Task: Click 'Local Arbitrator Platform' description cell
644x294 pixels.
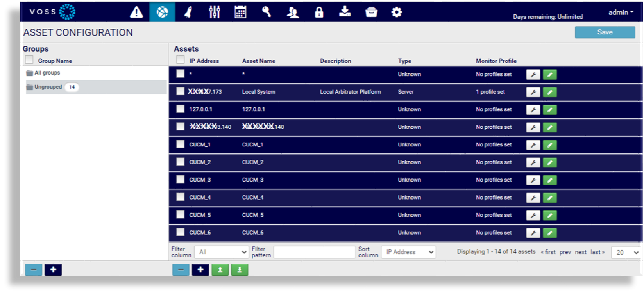Action: point(350,92)
